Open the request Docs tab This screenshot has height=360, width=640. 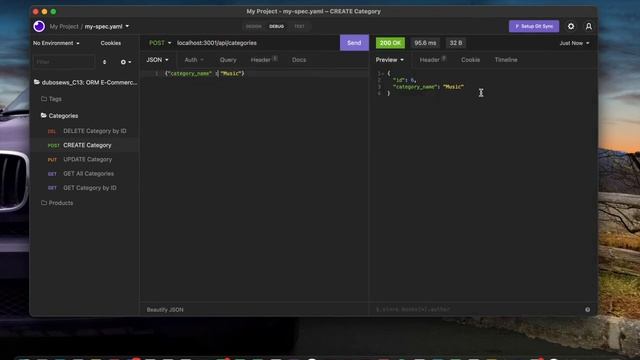point(299,60)
